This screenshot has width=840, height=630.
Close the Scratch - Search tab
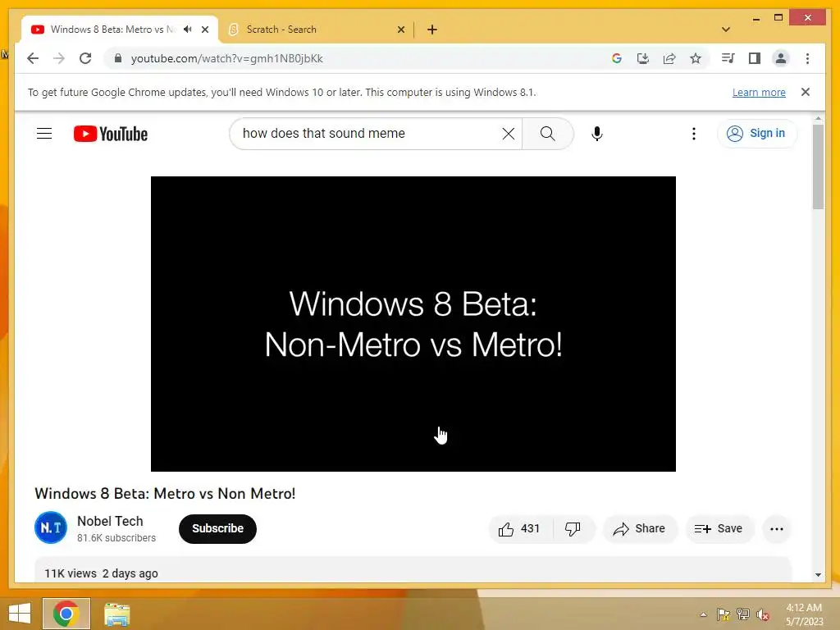tap(400, 30)
